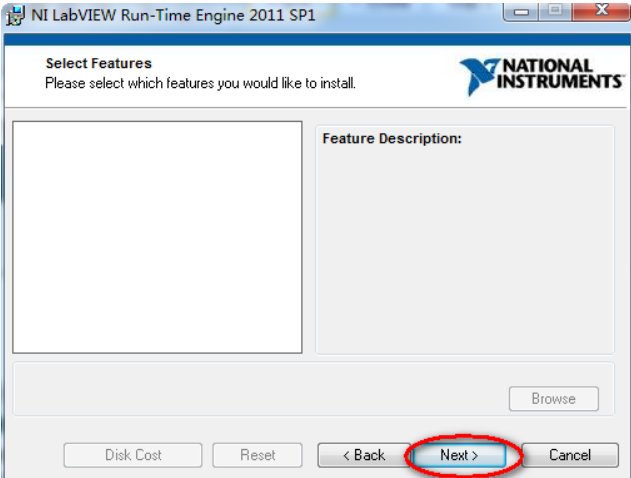631x478 pixels.
Task: Click the Browse button
Action: coord(554,399)
